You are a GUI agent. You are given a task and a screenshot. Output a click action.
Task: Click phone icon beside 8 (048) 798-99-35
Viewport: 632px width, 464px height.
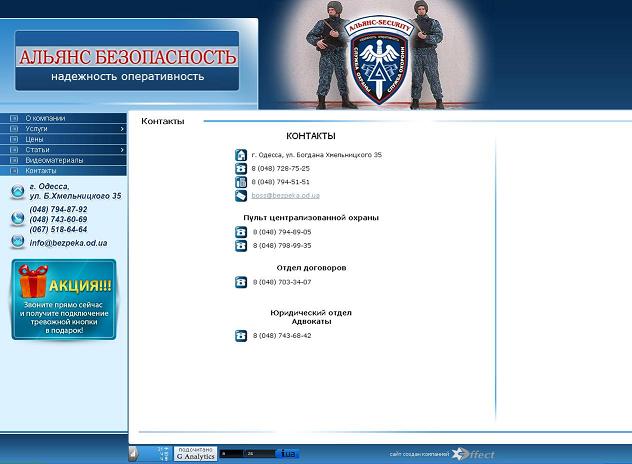(241, 246)
